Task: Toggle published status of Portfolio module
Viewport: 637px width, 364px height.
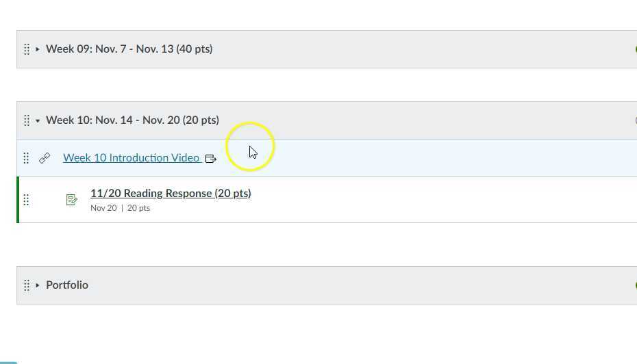Action: [635, 285]
